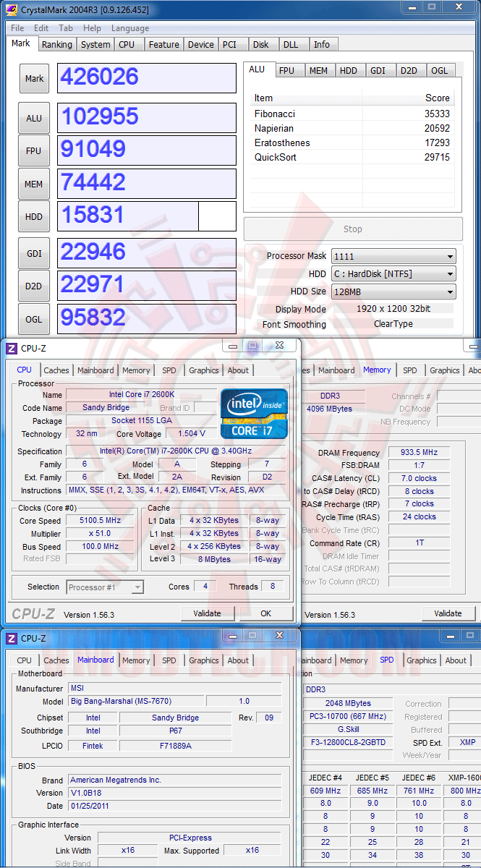This screenshot has height=868, width=481.
Task: Open the Info tab in CrystalMark
Action: click(322, 44)
